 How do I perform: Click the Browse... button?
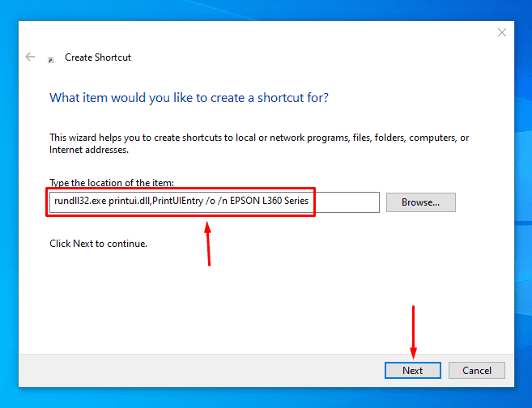420,202
